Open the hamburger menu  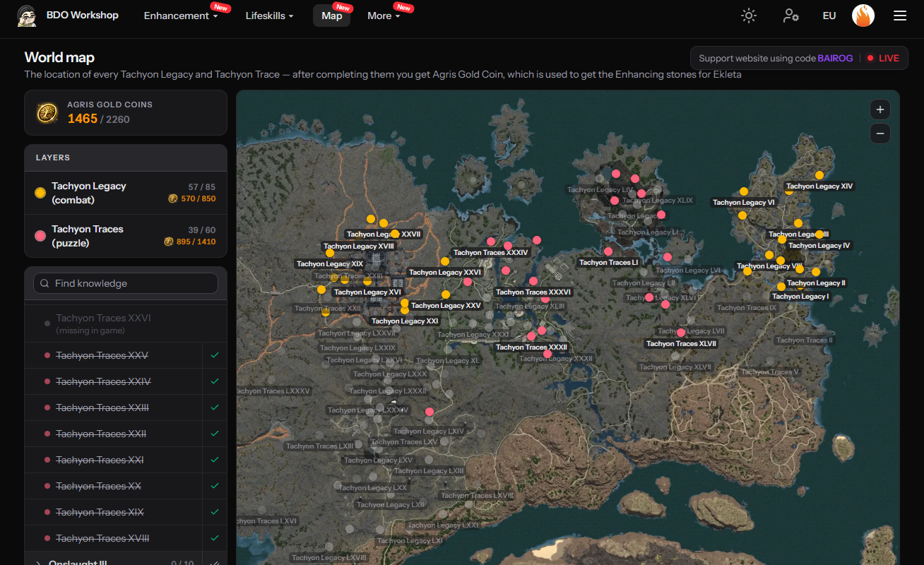point(900,16)
